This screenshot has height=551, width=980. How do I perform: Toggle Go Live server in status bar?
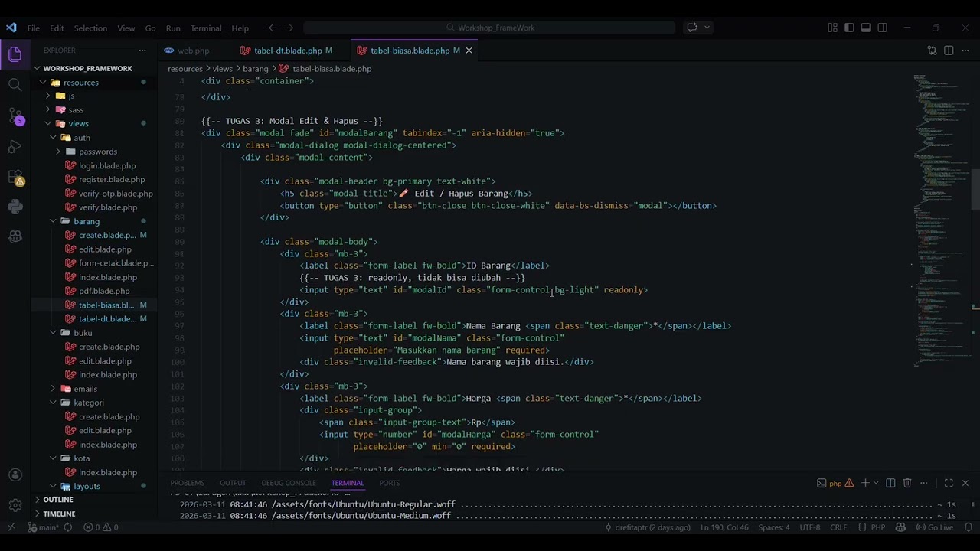935,527
